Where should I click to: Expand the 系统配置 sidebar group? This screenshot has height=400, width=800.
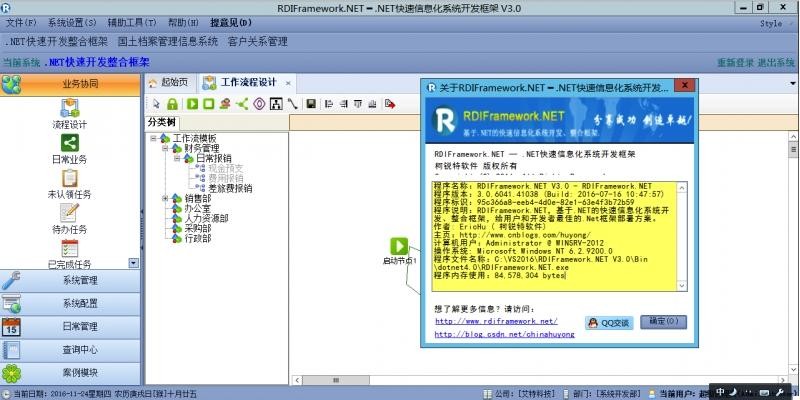coord(70,304)
